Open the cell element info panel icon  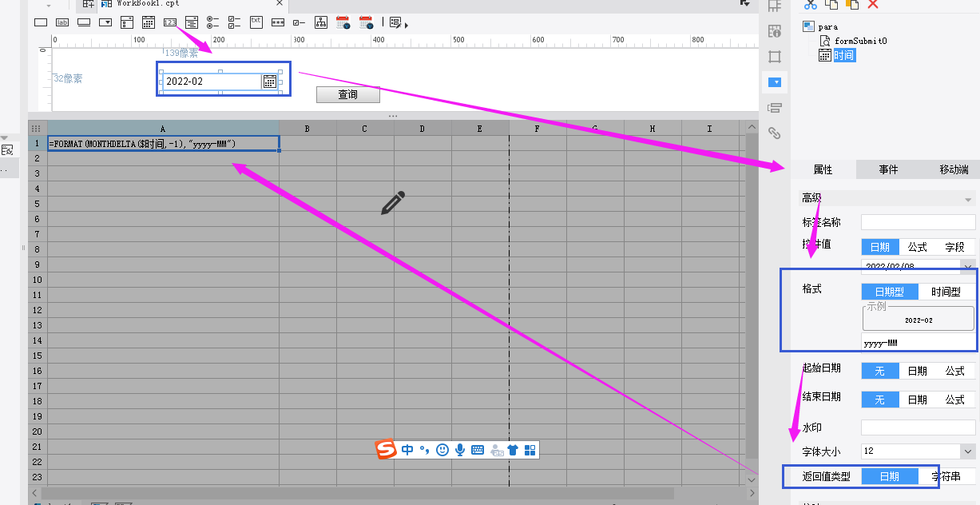click(x=774, y=32)
